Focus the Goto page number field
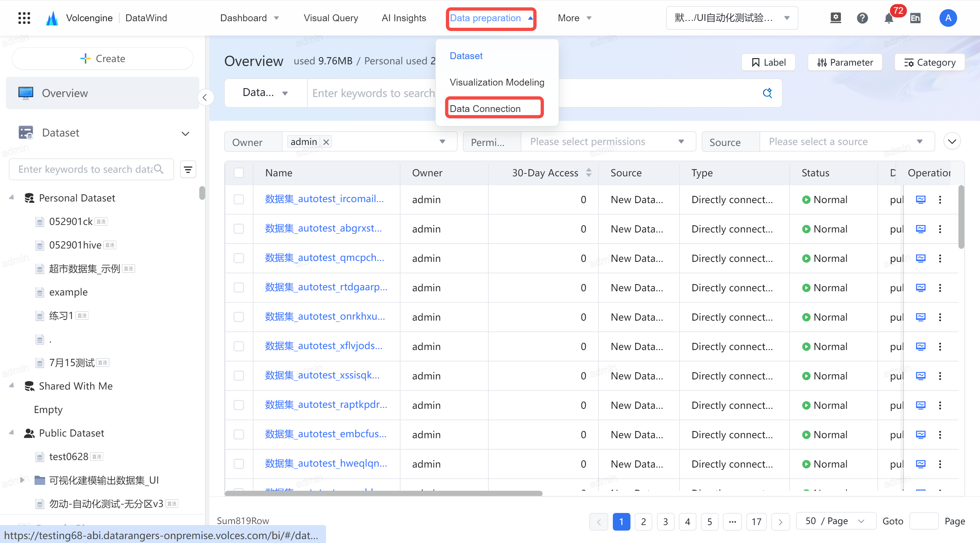This screenshot has width=980, height=543. (924, 521)
